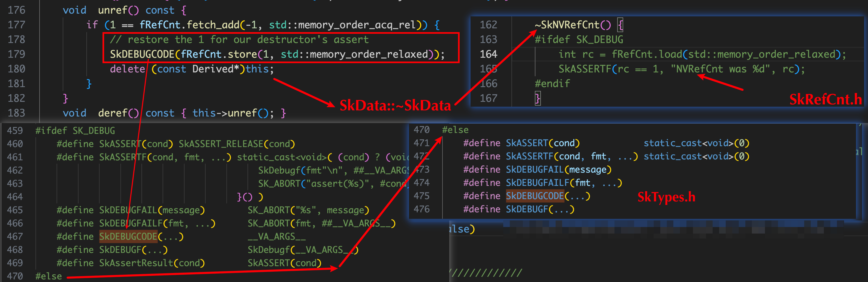Click SkASSERTF on line 165
This screenshot has width=868, height=282.
click(585, 69)
